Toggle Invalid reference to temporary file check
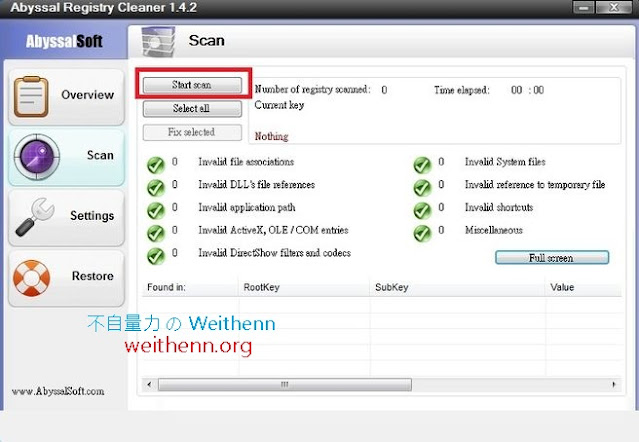639x442 pixels. 422,188
